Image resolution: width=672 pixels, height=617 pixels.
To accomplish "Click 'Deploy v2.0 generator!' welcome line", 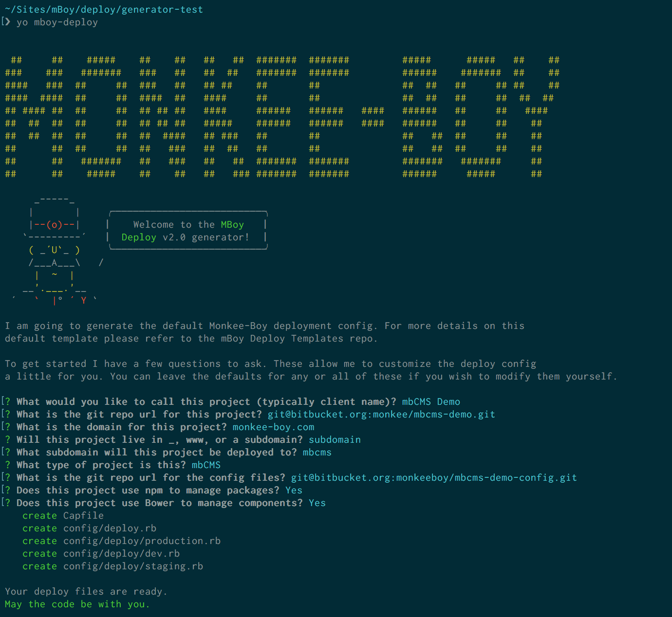I will [x=186, y=237].
